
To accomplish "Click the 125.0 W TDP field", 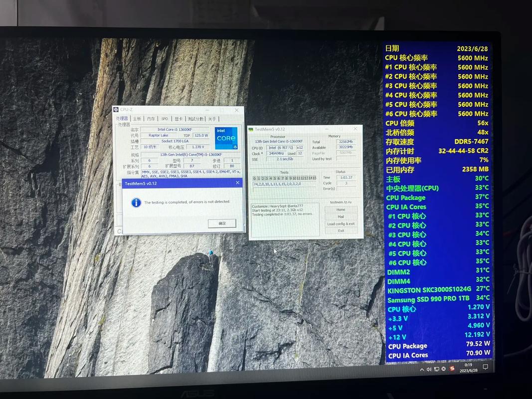I will [x=201, y=135].
